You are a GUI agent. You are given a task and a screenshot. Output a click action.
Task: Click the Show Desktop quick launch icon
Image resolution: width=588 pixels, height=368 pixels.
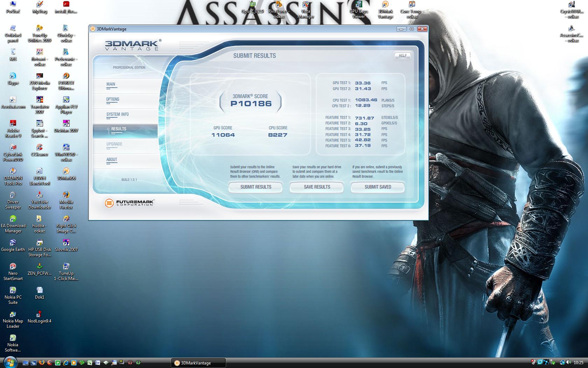point(25,363)
